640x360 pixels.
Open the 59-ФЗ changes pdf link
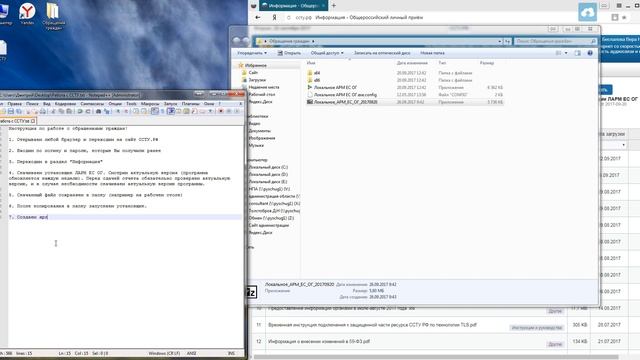[x=319, y=341]
